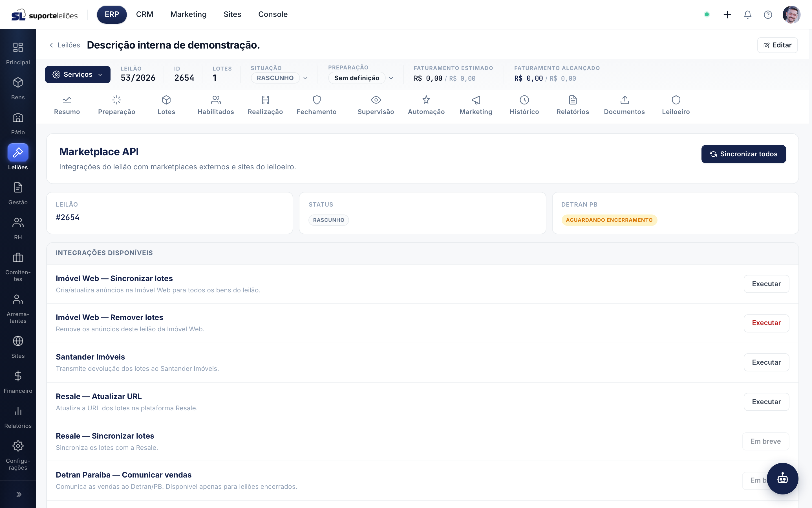Click the #2654 auction number
This screenshot has height=508, width=812.
(x=67, y=217)
